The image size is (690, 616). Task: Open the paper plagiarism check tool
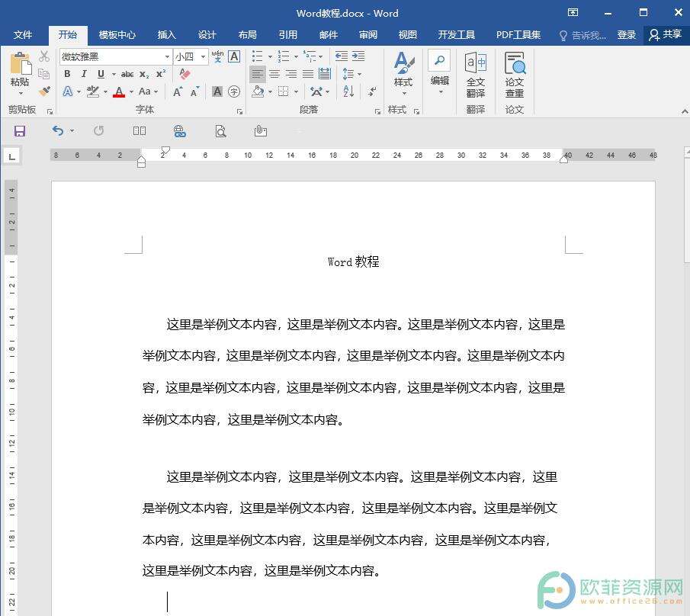tap(515, 75)
